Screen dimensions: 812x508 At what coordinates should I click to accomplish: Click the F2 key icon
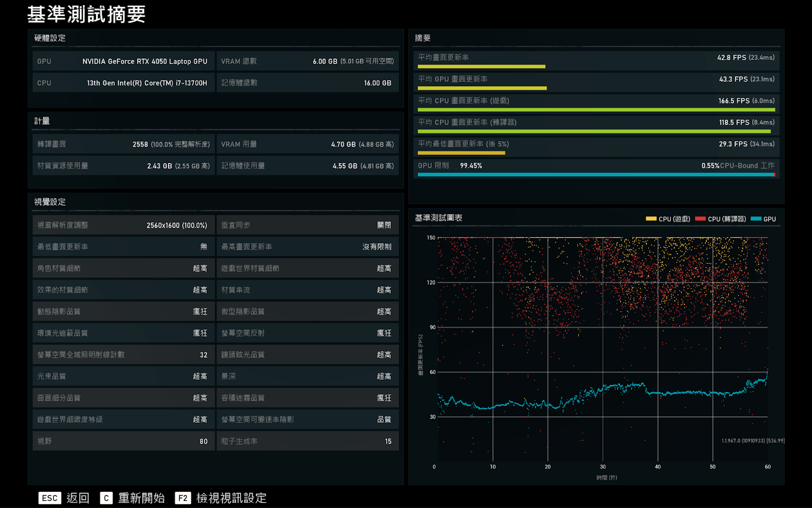pos(183,498)
